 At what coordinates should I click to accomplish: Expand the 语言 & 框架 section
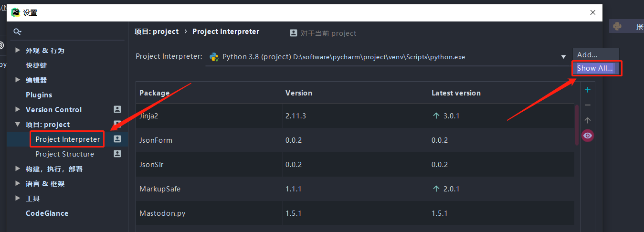18,183
